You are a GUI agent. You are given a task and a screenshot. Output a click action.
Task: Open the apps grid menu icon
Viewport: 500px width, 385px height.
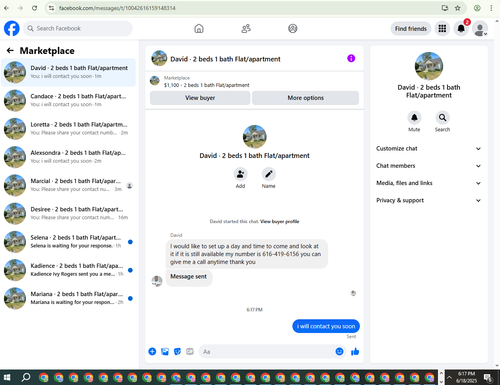[x=442, y=29]
